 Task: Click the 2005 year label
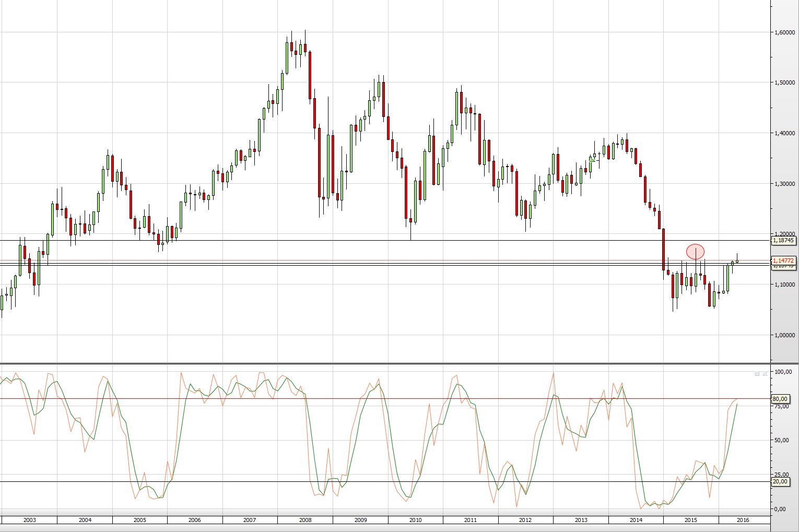139,520
